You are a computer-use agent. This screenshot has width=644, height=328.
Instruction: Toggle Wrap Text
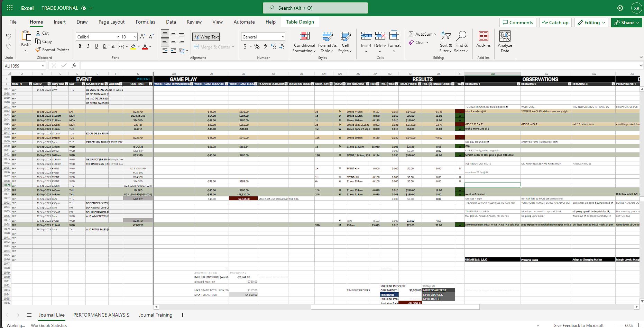tap(206, 37)
